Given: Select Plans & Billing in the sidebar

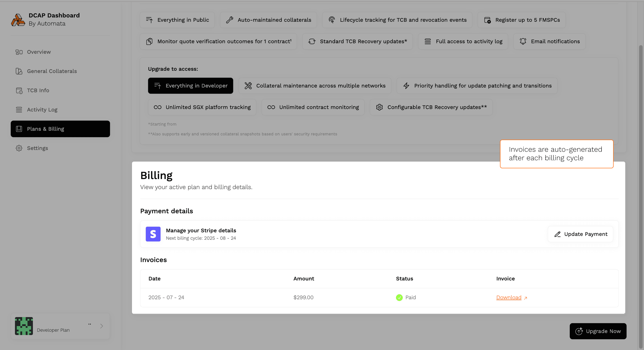Looking at the screenshot, I should pos(45,129).
